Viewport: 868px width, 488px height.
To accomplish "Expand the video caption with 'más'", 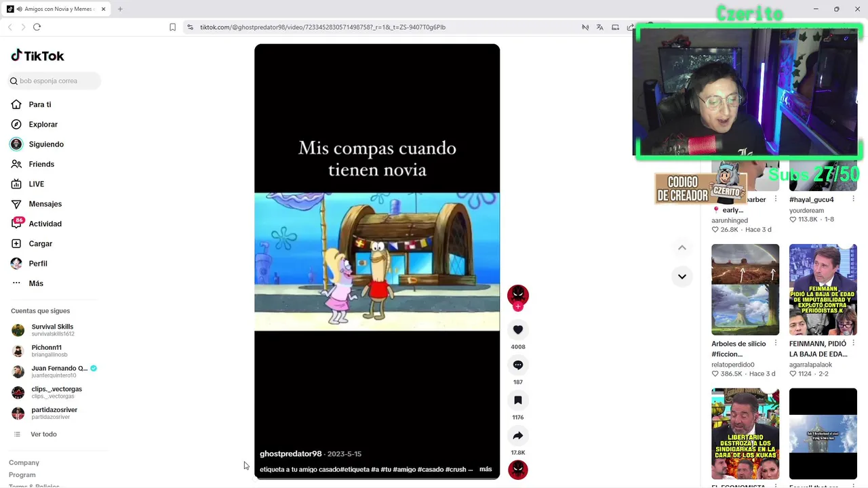I will [x=486, y=469].
